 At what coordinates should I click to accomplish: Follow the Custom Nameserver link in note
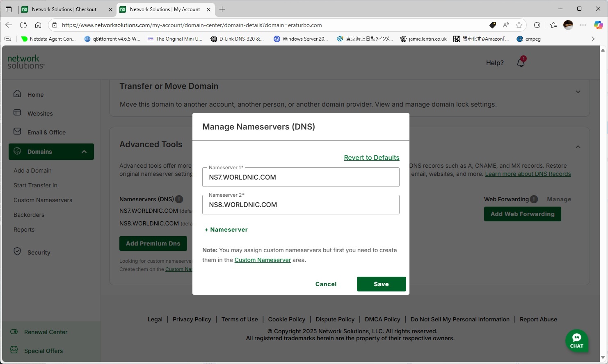263,260
